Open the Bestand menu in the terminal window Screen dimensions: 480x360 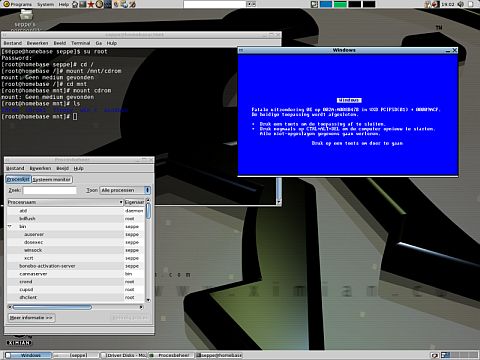(13, 43)
